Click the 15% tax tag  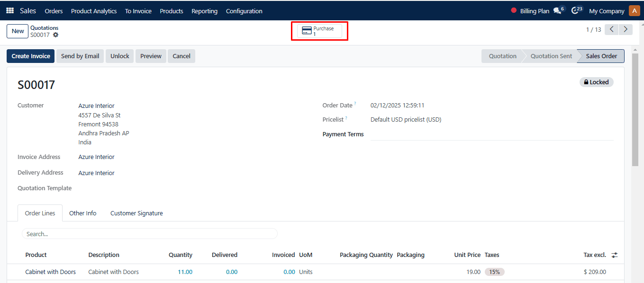[495, 272]
